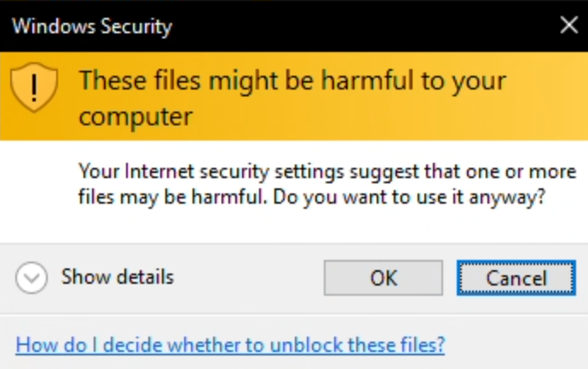The width and height of the screenshot is (588, 369).
Task: Click the "Do you want to use it anyway?" question
Action: (409, 197)
